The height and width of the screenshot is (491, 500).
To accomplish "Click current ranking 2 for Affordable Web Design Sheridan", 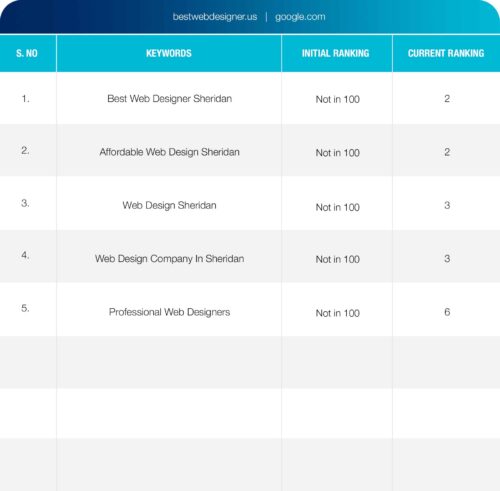I will pyautogui.click(x=447, y=152).
